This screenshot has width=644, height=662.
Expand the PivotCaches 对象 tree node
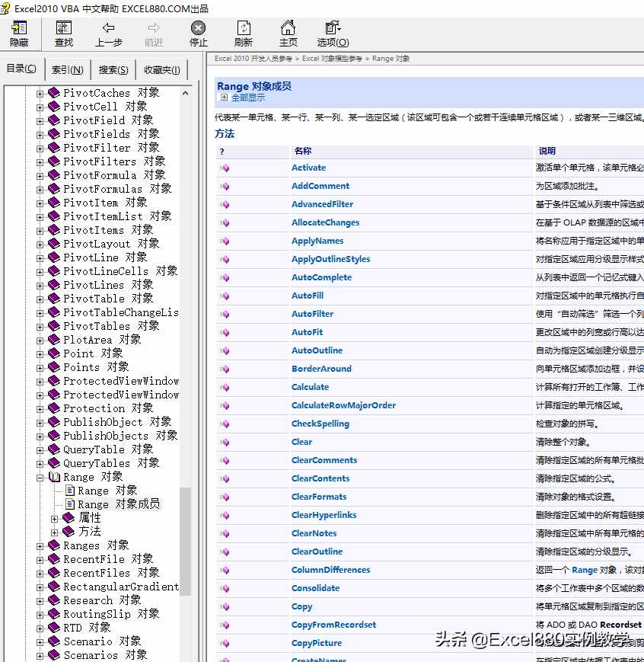[40, 94]
